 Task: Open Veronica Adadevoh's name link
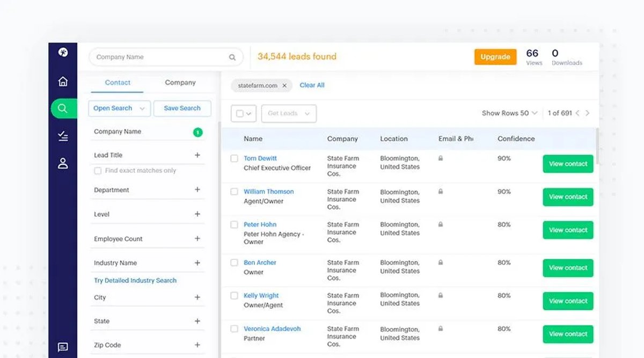(x=272, y=329)
